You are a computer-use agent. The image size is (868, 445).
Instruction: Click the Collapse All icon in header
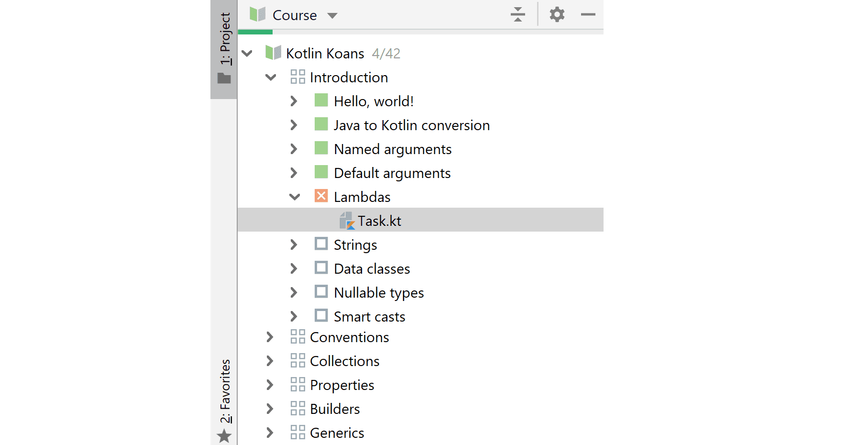coord(517,15)
